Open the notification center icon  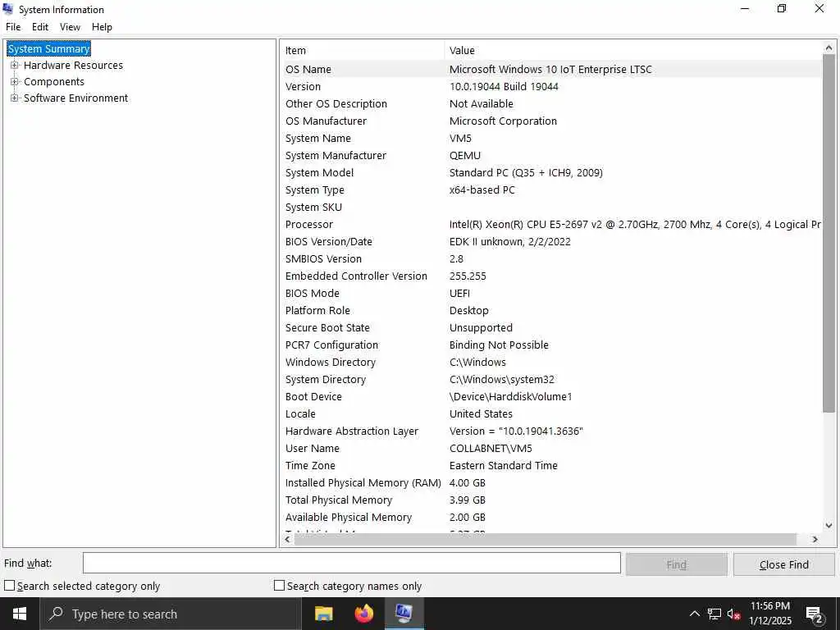(815, 614)
